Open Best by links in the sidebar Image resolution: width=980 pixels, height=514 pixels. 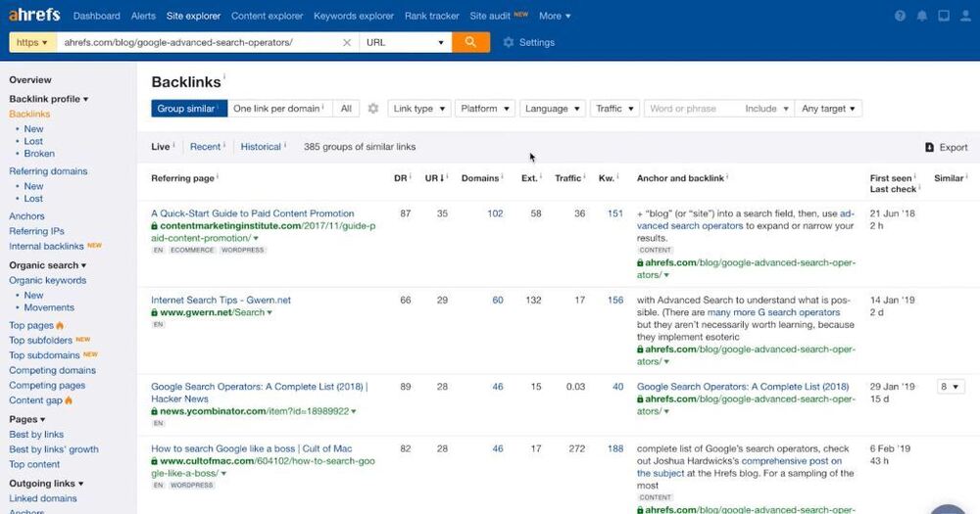point(36,434)
